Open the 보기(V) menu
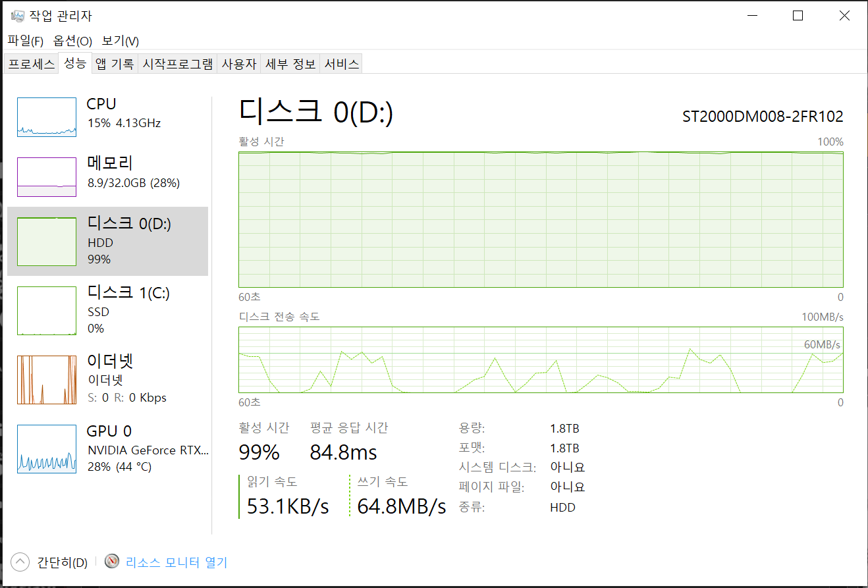Screen dimensions: 868x588 click(x=121, y=41)
